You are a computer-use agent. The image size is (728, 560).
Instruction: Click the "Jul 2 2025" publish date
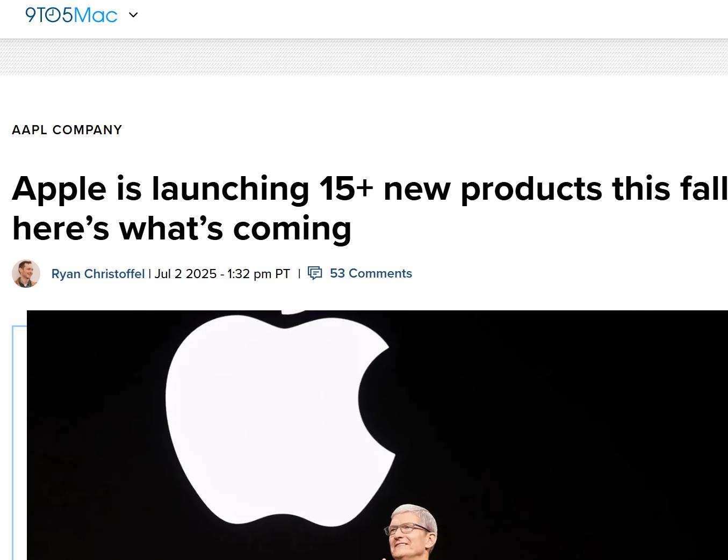[x=185, y=274]
